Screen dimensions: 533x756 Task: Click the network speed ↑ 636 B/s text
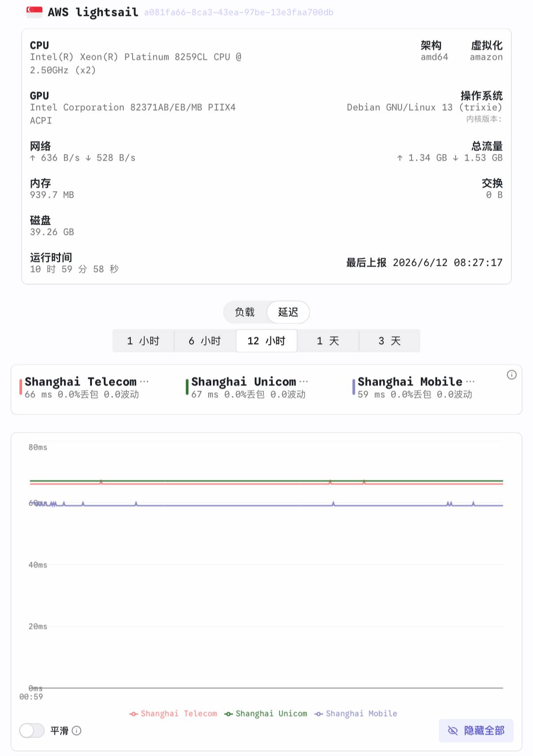pos(55,158)
